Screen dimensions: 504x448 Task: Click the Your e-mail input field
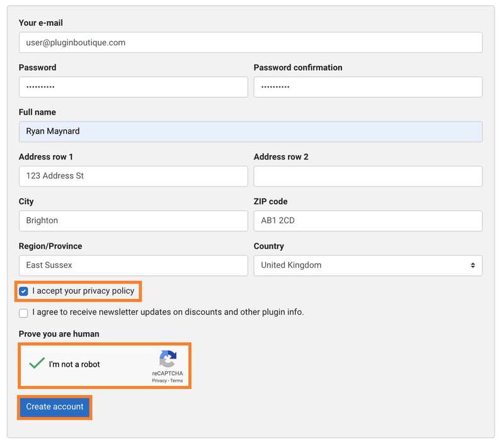(x=250, y=43)
